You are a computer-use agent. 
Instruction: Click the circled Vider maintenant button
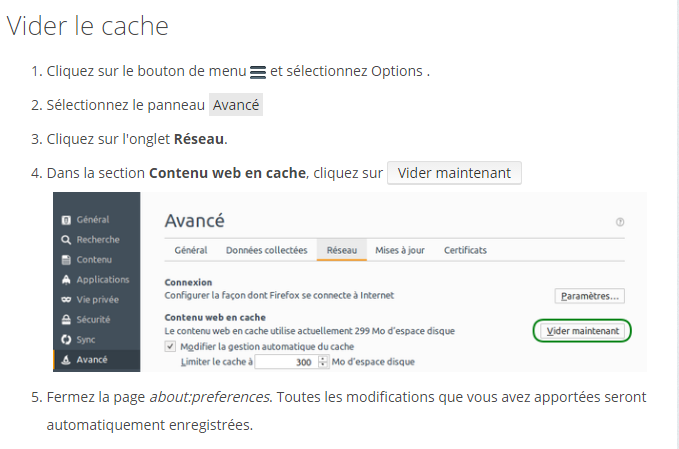click(582, 331)
